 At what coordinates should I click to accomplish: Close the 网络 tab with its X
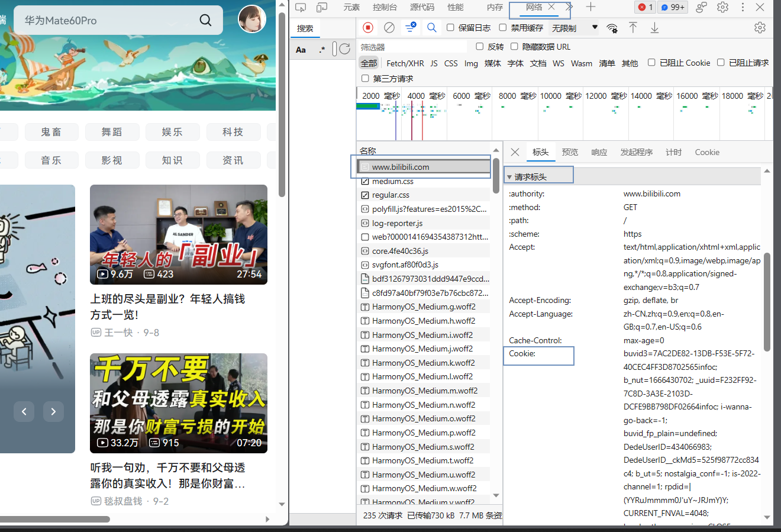coord(551,7)
